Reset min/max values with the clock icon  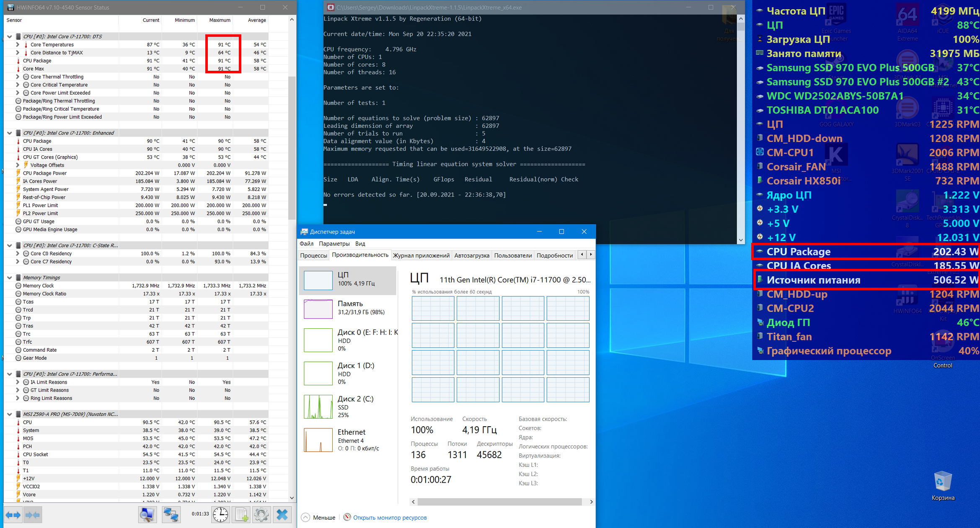click(x=220, y=515)
